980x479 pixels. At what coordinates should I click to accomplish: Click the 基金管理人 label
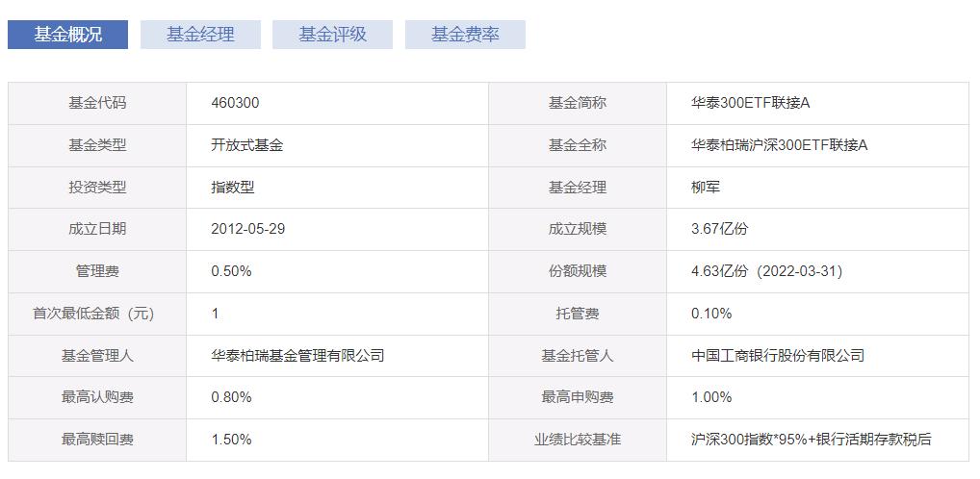click(97, 355)
